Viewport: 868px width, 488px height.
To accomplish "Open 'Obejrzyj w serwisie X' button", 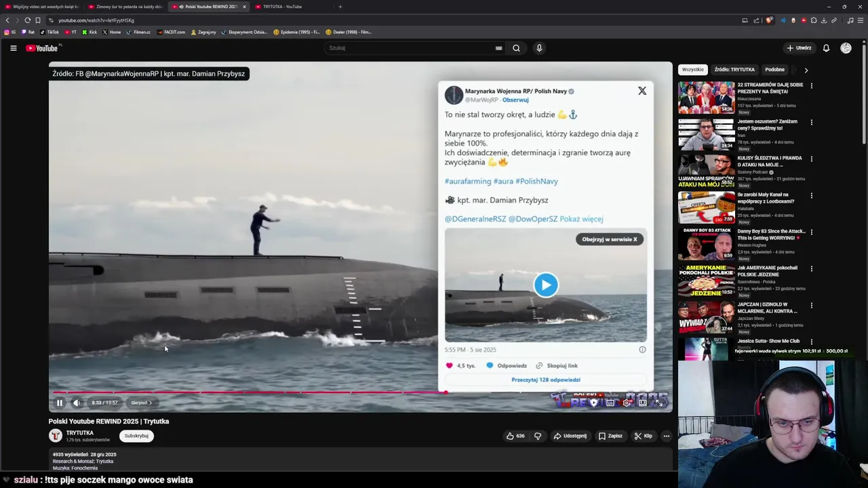I will tap(610, 239).
